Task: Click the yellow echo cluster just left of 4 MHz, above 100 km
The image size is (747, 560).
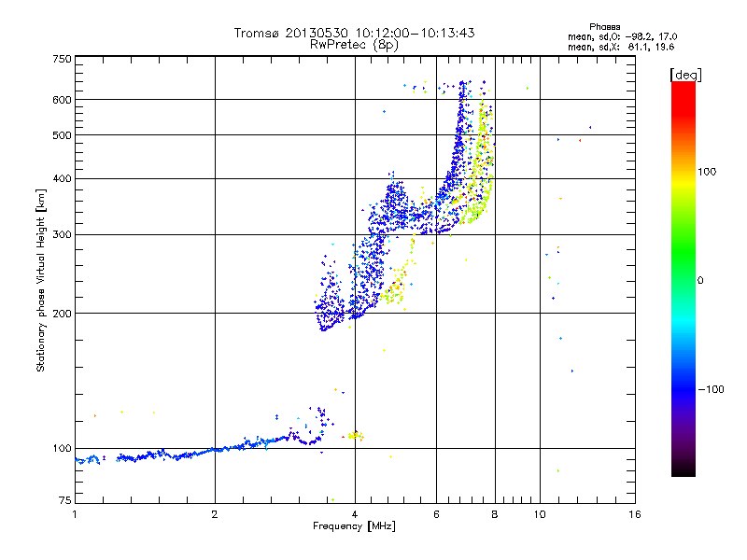Action: click(x=356, y=435)
